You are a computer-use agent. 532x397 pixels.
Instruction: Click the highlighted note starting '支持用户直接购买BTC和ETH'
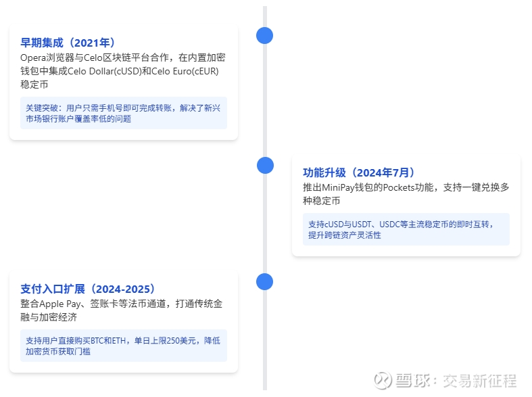point(124,346)
